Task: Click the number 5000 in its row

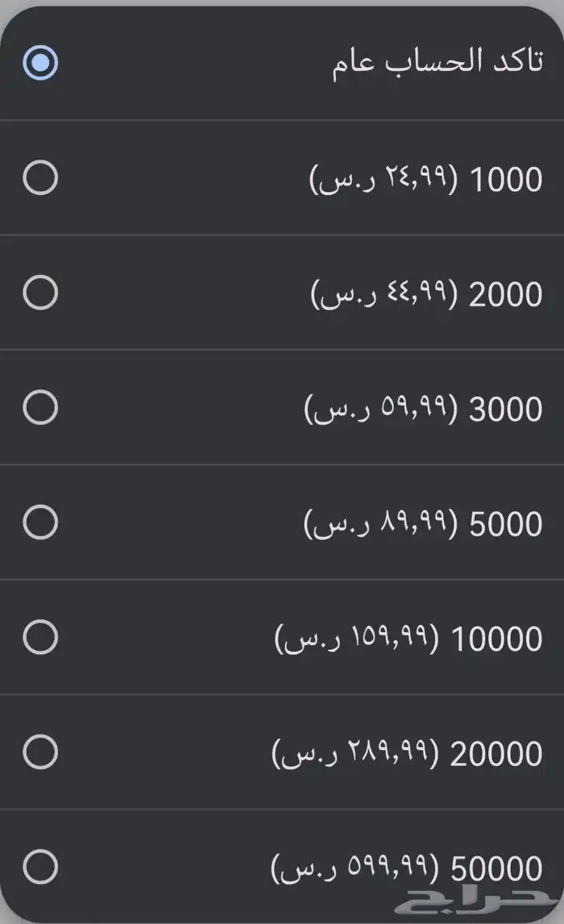Action: [505, 525]
